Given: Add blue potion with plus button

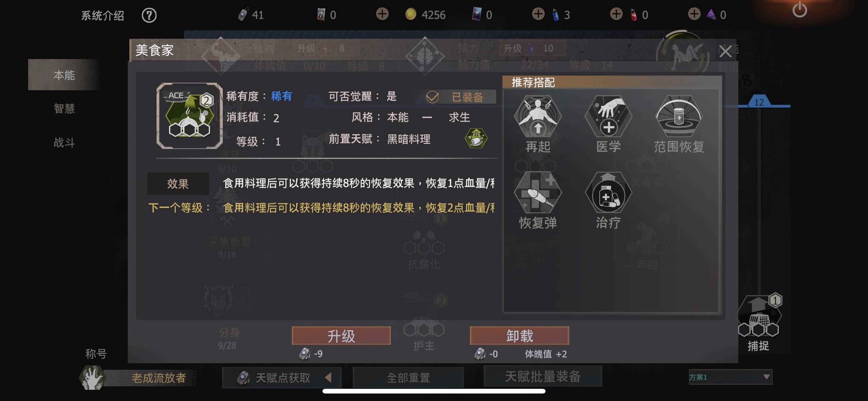Looking at the screenshot, I should 538,14.
